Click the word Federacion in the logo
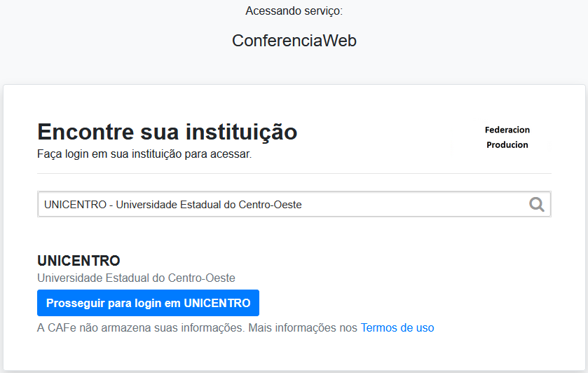The image size is (588, 373). pos(507,130)
